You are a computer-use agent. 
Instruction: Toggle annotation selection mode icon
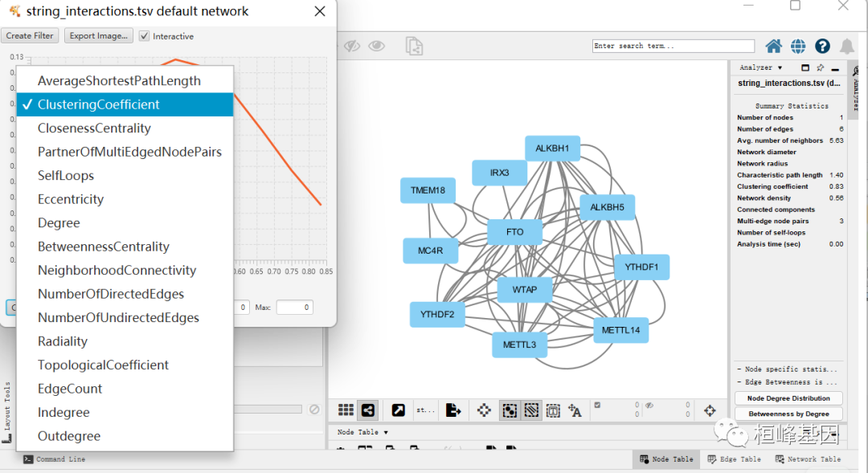(x=552, y=410)
